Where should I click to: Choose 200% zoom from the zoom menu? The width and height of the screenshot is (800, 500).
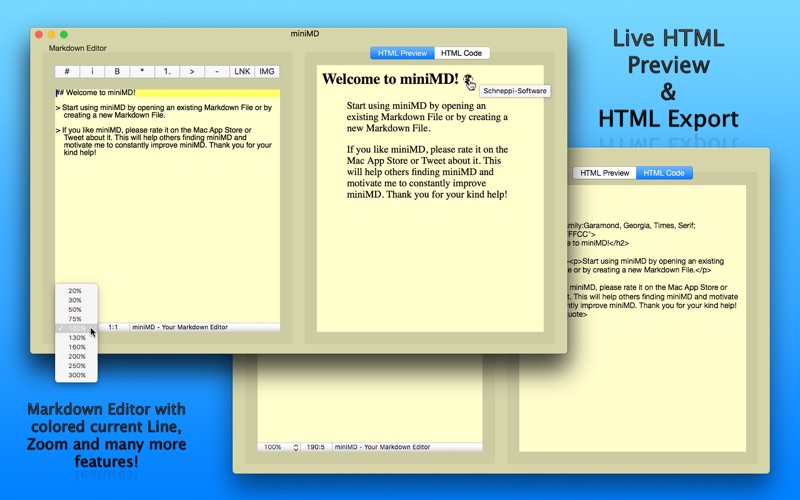(x=76, y=357)
